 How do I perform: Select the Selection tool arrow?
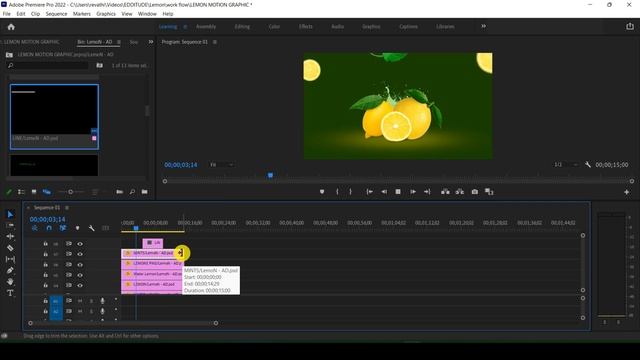[10, 214]
